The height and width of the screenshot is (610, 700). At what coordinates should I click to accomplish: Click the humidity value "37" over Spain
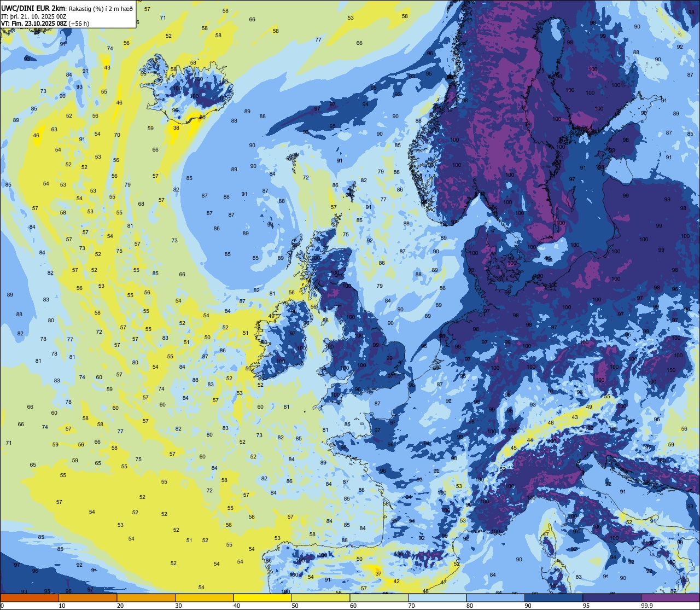378,573
